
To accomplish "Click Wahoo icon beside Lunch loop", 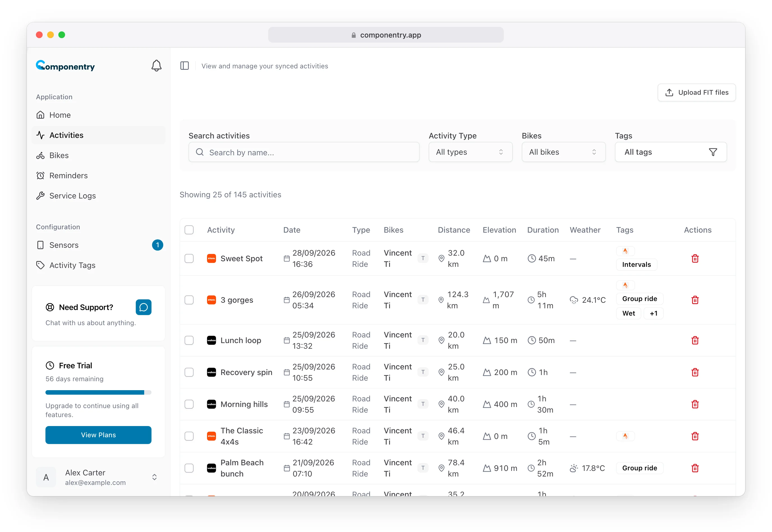I will (x=211, y=340).
